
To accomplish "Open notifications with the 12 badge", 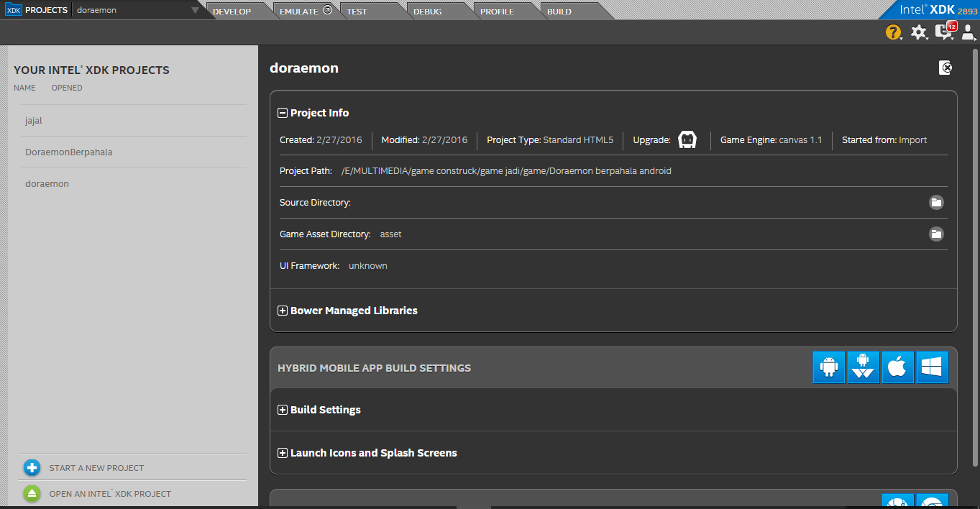I will (x=945, y=32).
